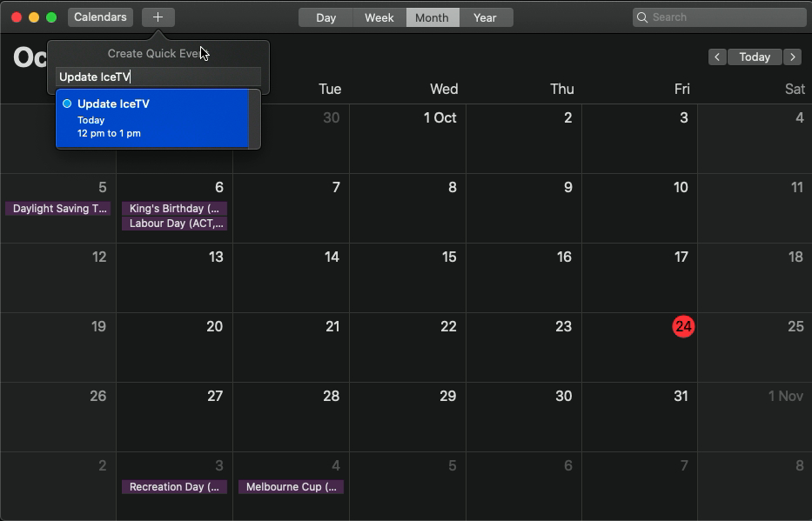Open the Calendars list button
The width and height of the screenshot is (812, 521).
pyautogui.click(x=100, y=17)
